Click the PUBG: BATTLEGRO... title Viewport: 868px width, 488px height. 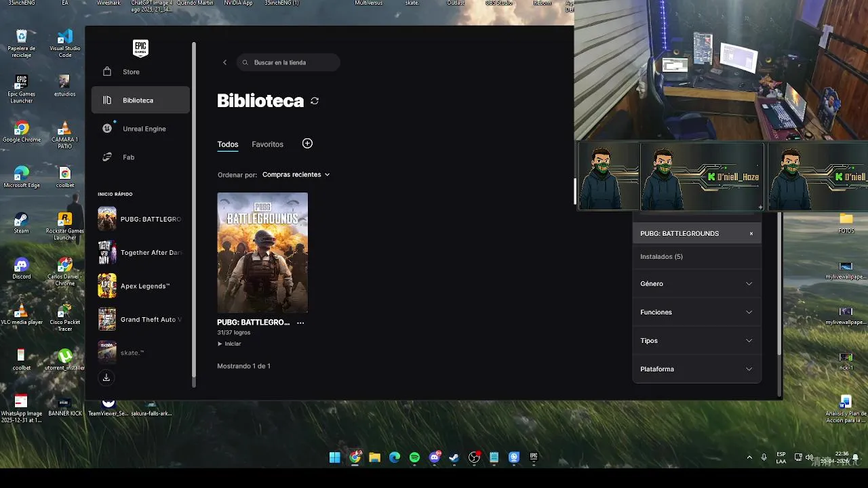click(x=254, y=323)
